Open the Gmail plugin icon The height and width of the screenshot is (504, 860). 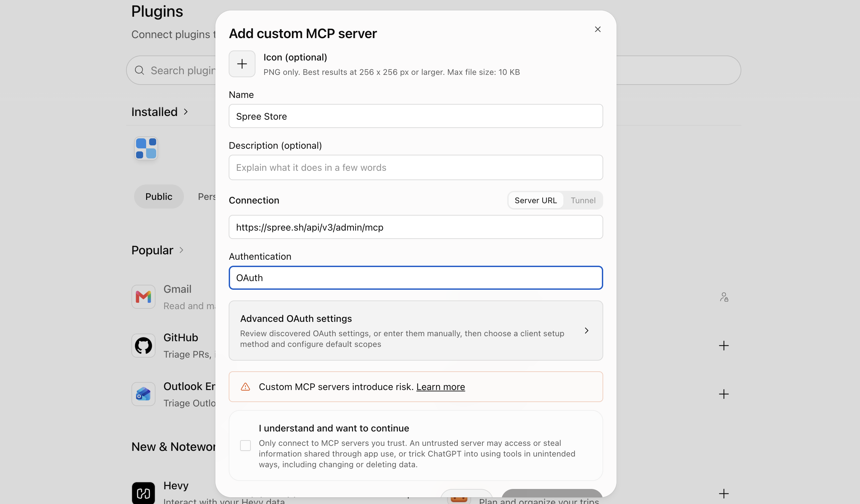(143, 297)
